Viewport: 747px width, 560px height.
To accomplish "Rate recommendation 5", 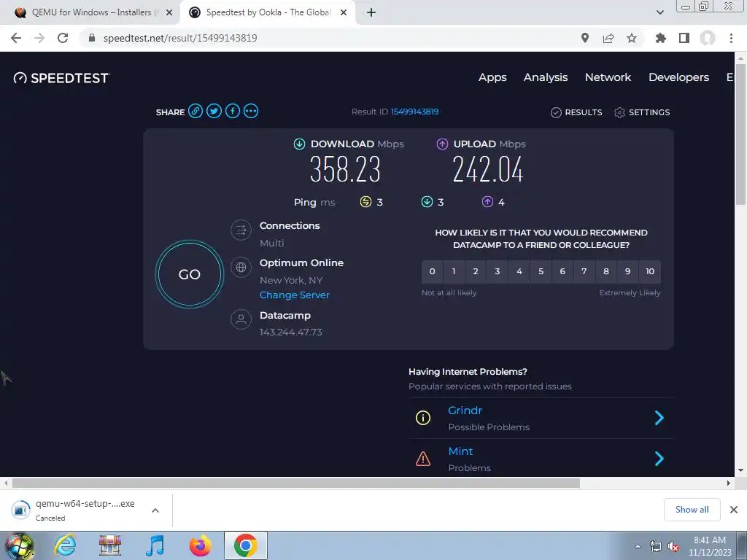I will point(541,271).
